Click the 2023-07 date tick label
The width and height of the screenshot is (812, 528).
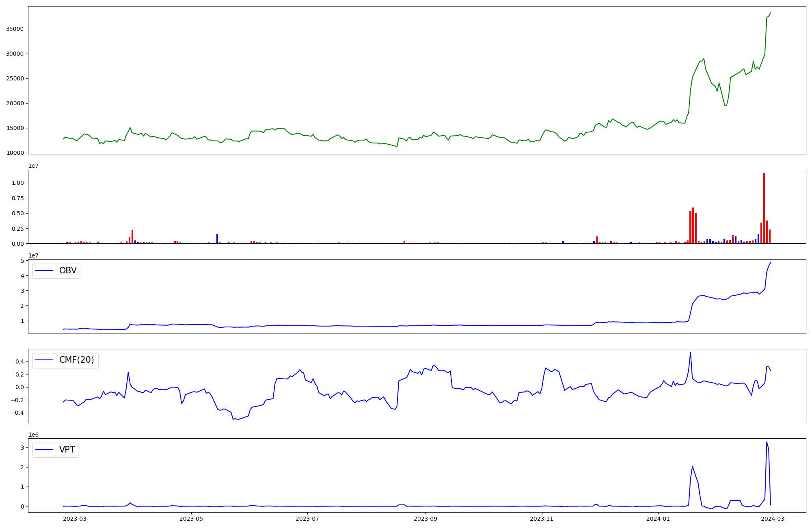coord(307,519)
